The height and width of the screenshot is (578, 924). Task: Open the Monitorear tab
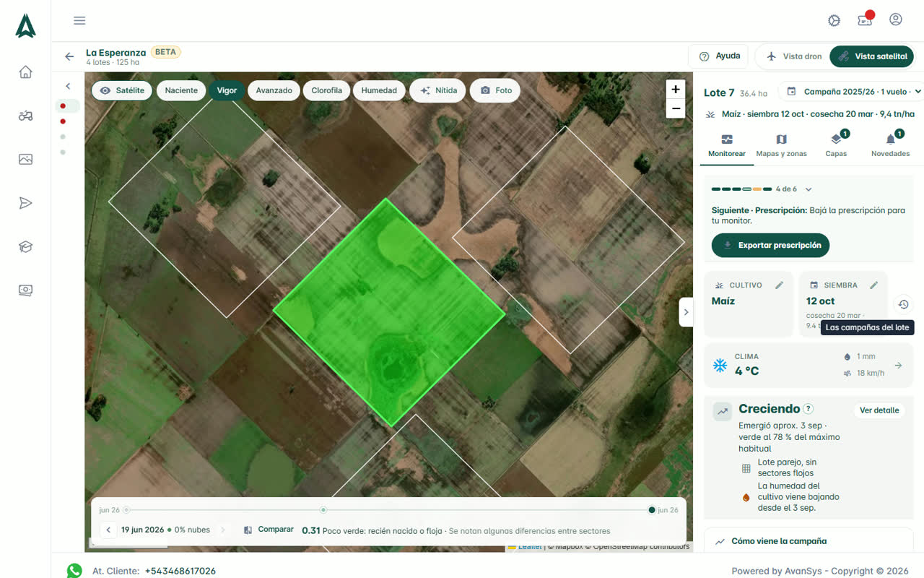click(727, 145)
